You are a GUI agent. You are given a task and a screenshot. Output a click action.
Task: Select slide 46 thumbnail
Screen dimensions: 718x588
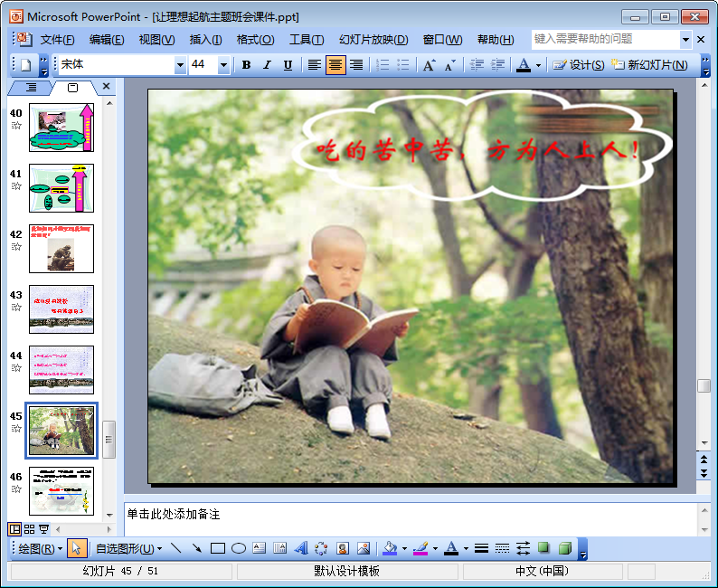[x=61, y=491]
